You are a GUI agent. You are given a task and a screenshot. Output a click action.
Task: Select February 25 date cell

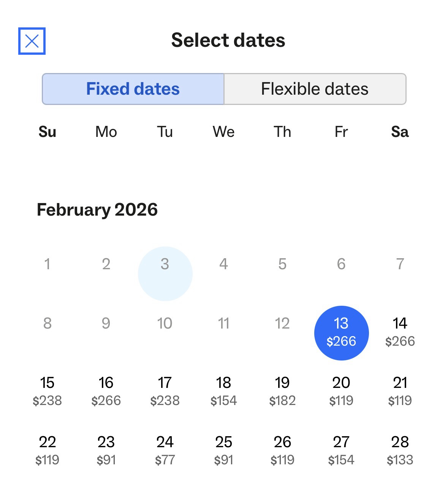click(223, 451)
